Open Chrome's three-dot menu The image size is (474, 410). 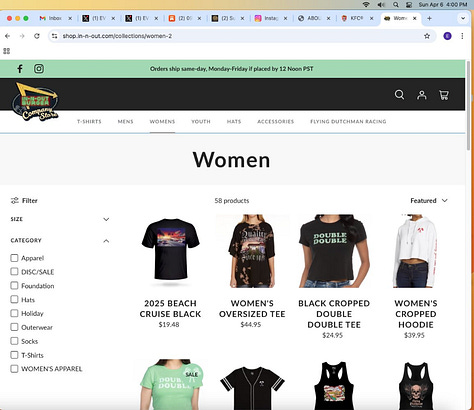pos(462,36)
